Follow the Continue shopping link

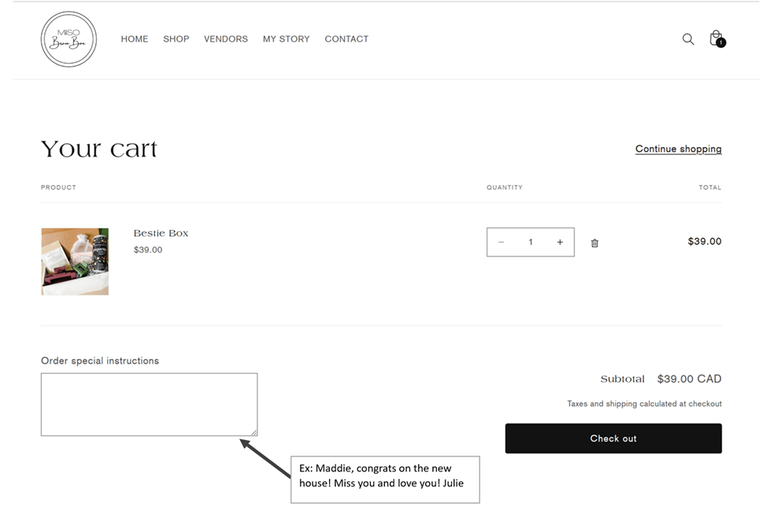[x=678, y=149]
